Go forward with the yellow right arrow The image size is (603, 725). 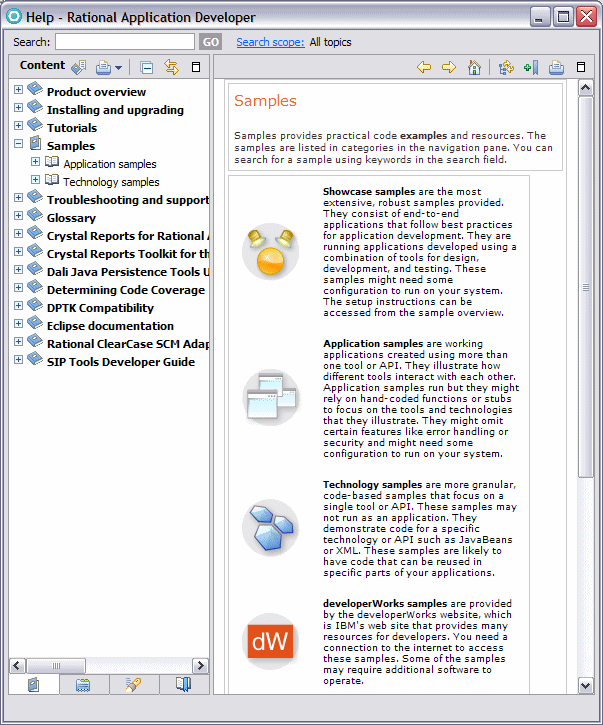(x=449, y=68)
